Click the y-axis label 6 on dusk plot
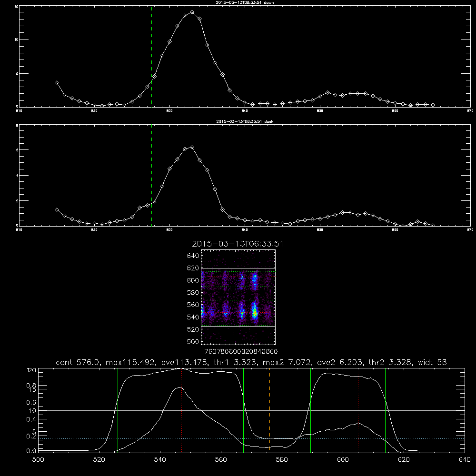 point(17,150)
